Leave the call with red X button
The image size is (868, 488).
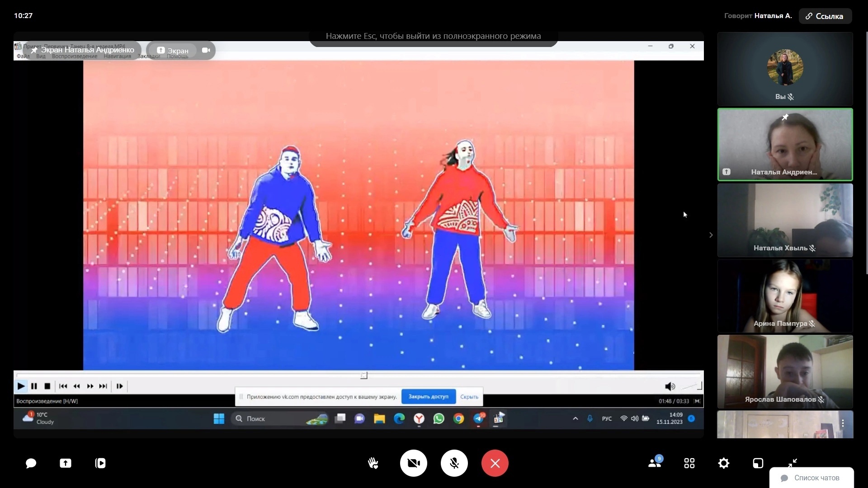pyautogui.click(x=495, y=463)
